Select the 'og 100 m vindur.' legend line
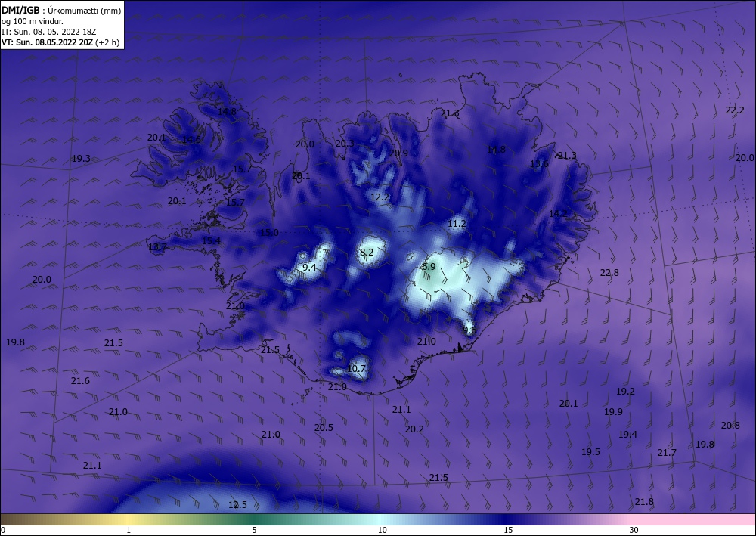 point(33,21)
